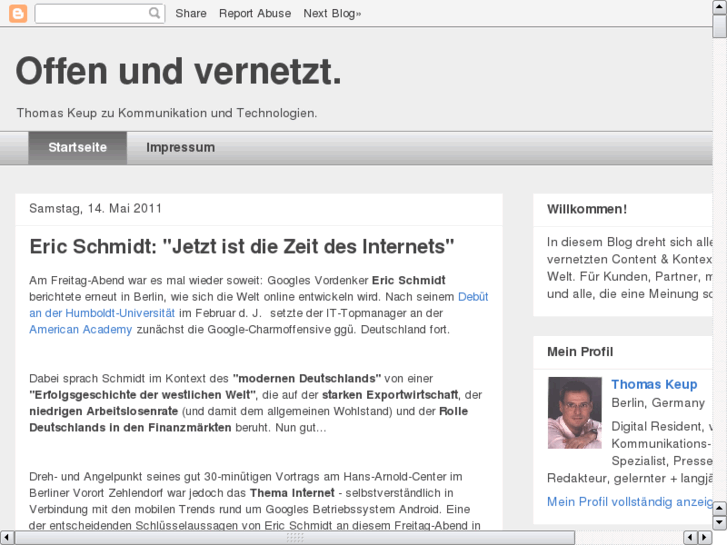Click the horizontal scrollbar right arrow at far right
727x545 pixels.
tap(705, 537)
